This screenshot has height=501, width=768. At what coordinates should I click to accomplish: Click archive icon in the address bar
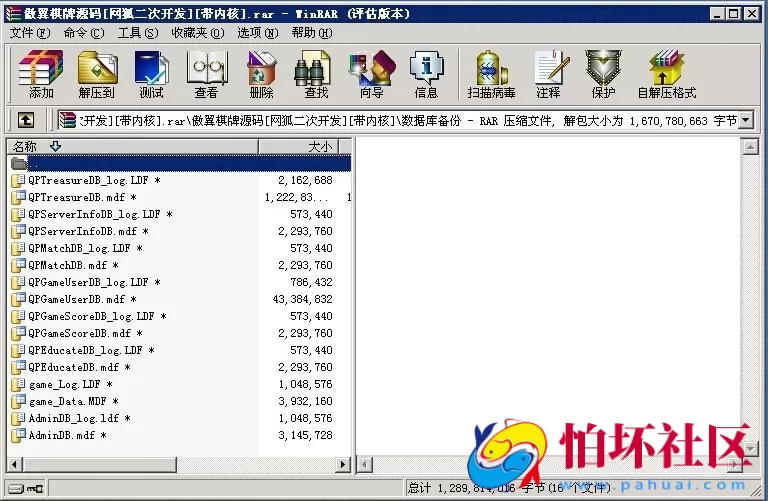click(x=68, y=120)
